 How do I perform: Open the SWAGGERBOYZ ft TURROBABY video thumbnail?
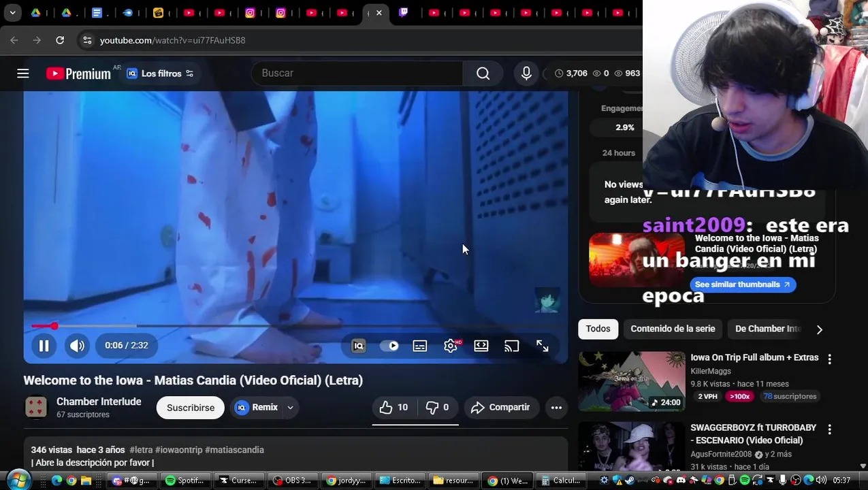click(632, 446)
